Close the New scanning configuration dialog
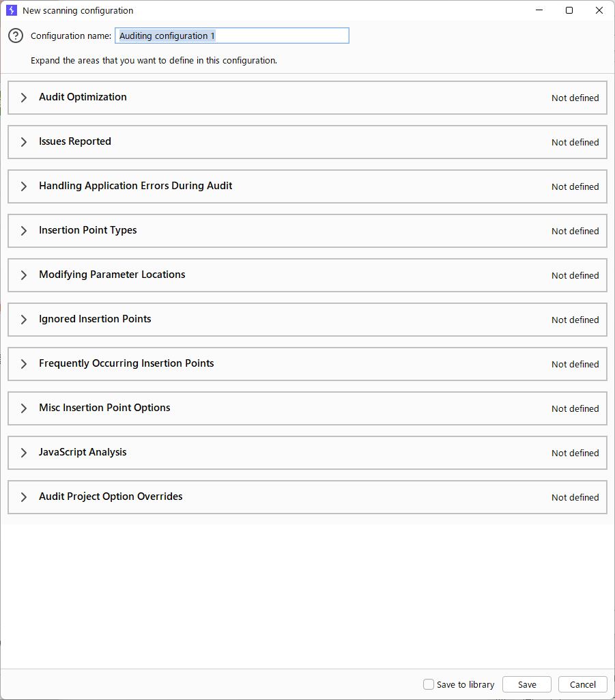 coord(599,10)
